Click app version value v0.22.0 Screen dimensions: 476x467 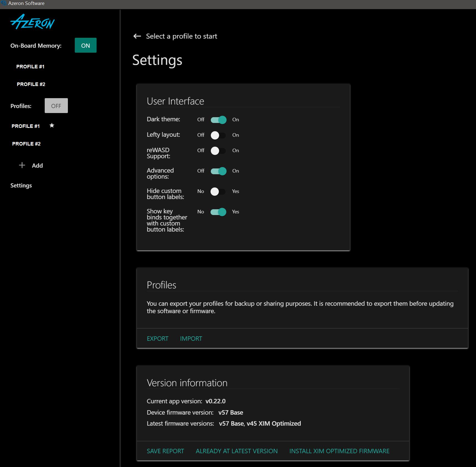(x=216, y=401)
